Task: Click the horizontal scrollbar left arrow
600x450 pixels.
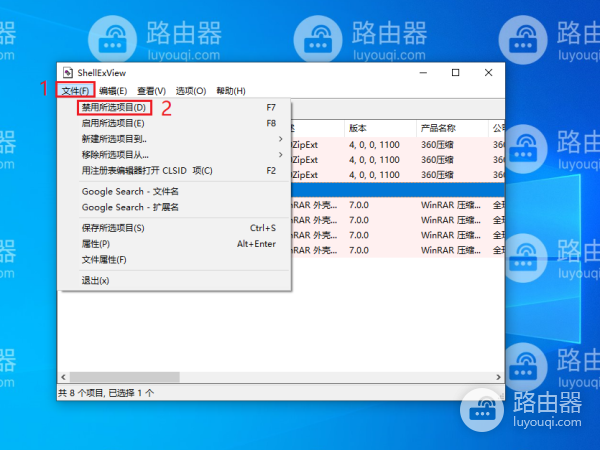Action: coord(64,377)
